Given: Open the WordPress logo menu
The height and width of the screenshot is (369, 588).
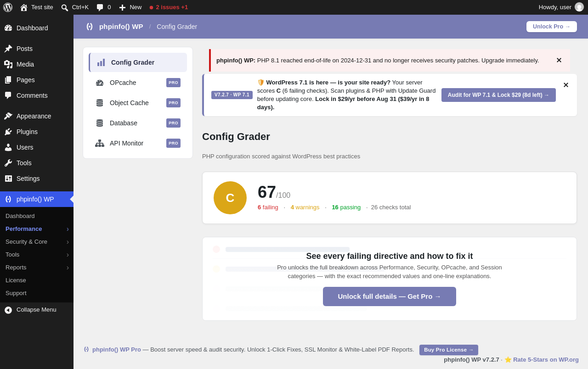Looking at the screenshot, I should point(8,7).
